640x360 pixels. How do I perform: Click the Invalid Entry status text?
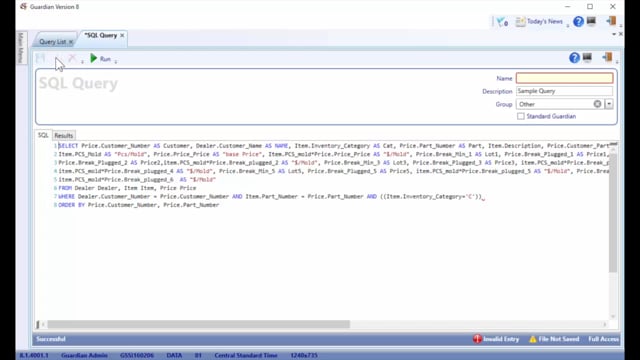pos(501,339)
